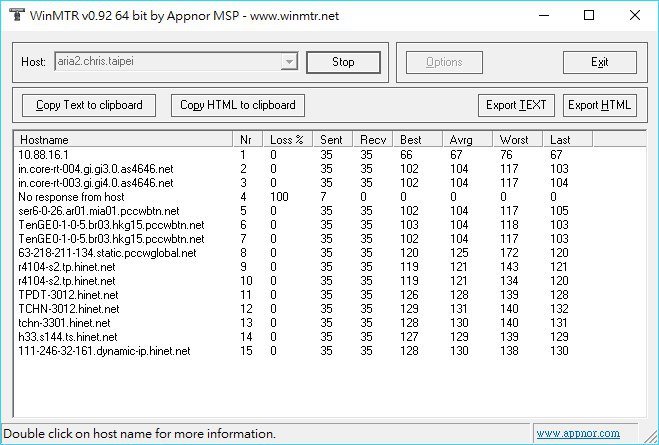Image resolution: width=659 pixels, height=445 pixels.
Task: Copy HTML to clipboard
Action: coord(238,105)
